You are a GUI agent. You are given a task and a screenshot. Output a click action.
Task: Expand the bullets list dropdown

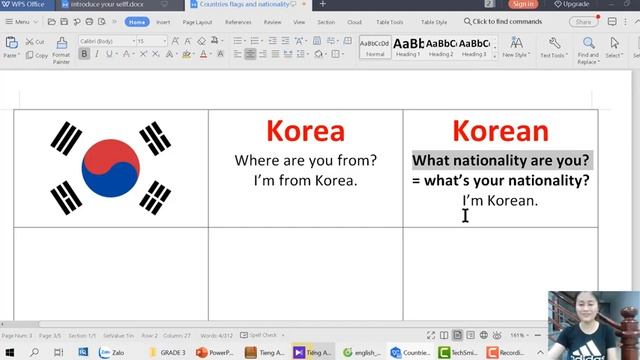pyautogui.click(x=244, y=41)
